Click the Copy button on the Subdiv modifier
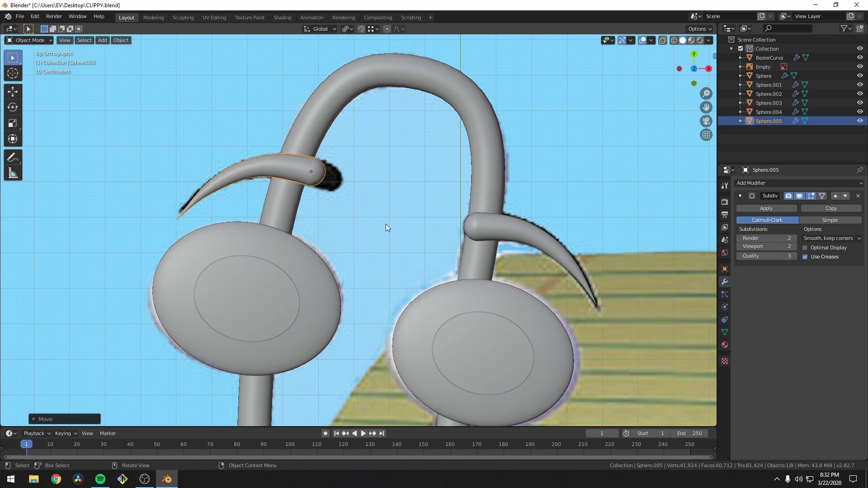868x488 pixels. (x=831, y=208)
